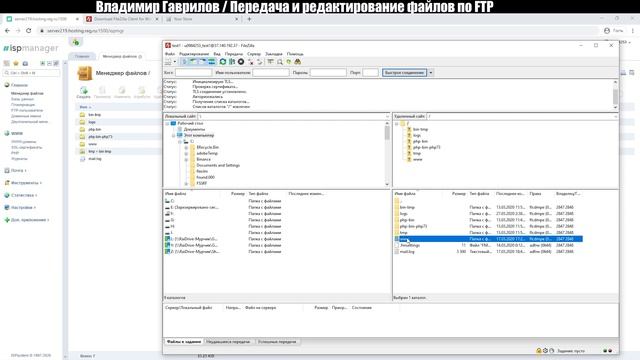Click the browser reload button
The width and height of the screenshot is (640, 360).
(29, 31)
